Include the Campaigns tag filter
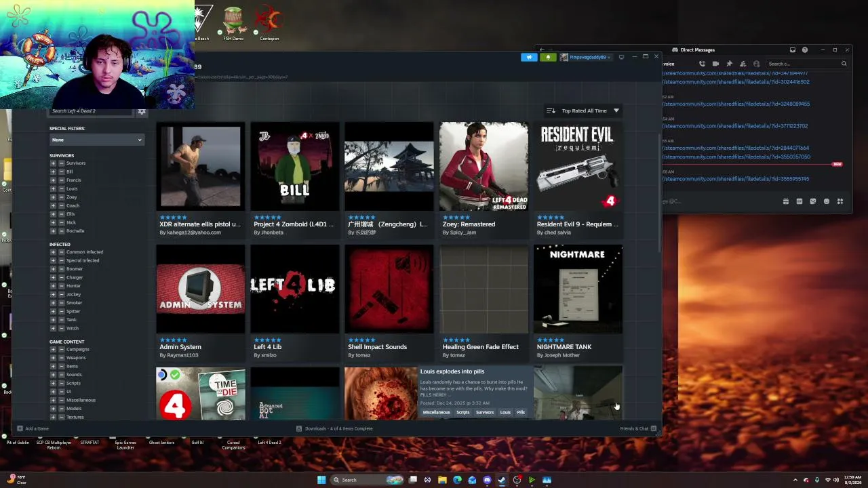Screen dimensions: 868x488 tap(53, 349)
